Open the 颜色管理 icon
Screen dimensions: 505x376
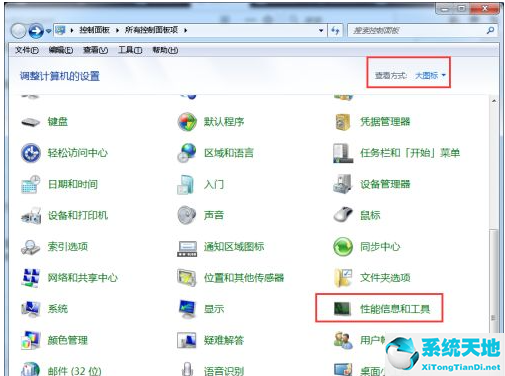click(31, 340)
